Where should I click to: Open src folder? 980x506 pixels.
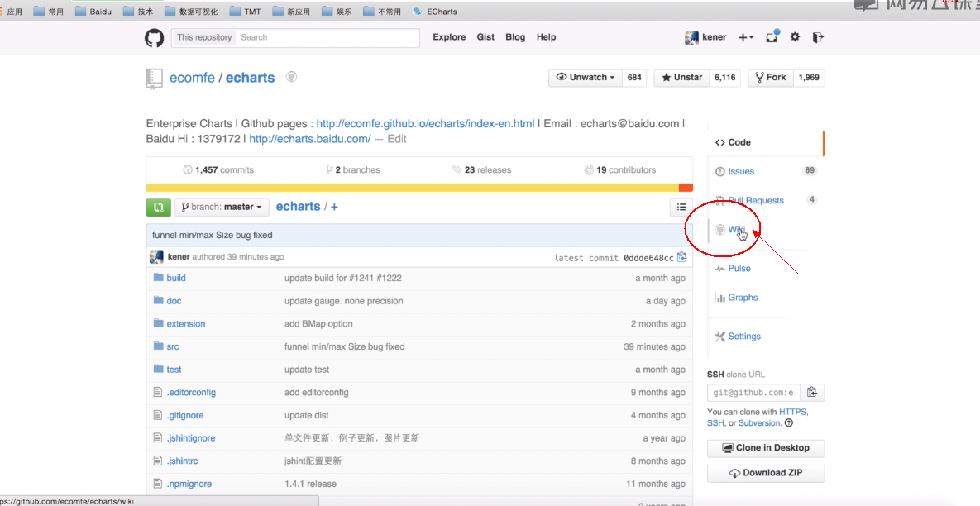tap(173, 346)
